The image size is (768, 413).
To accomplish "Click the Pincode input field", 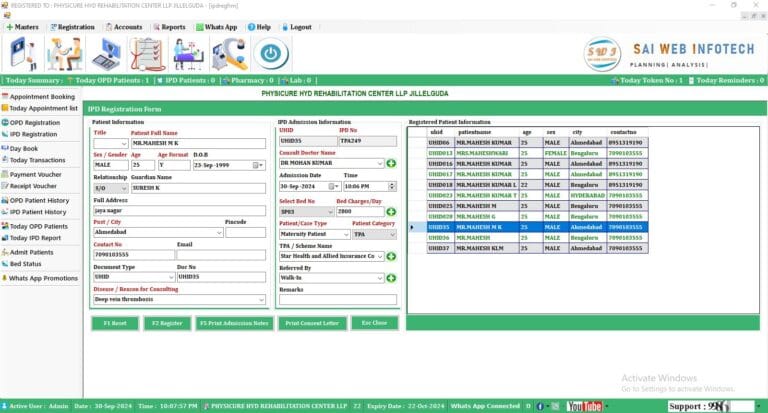I will coord(245,233).
